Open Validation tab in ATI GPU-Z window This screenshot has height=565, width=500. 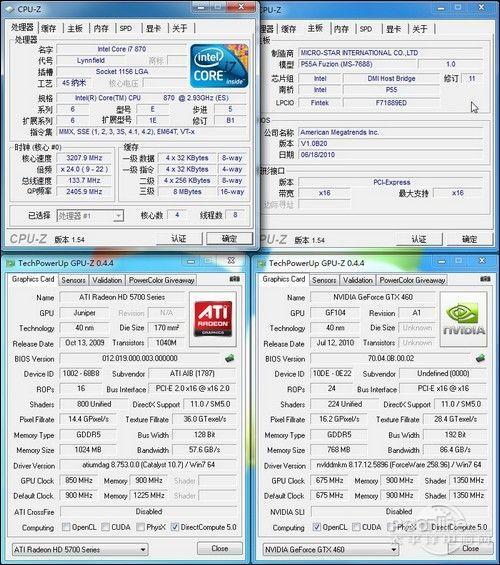pyautogui.click(x=107, y=280)
